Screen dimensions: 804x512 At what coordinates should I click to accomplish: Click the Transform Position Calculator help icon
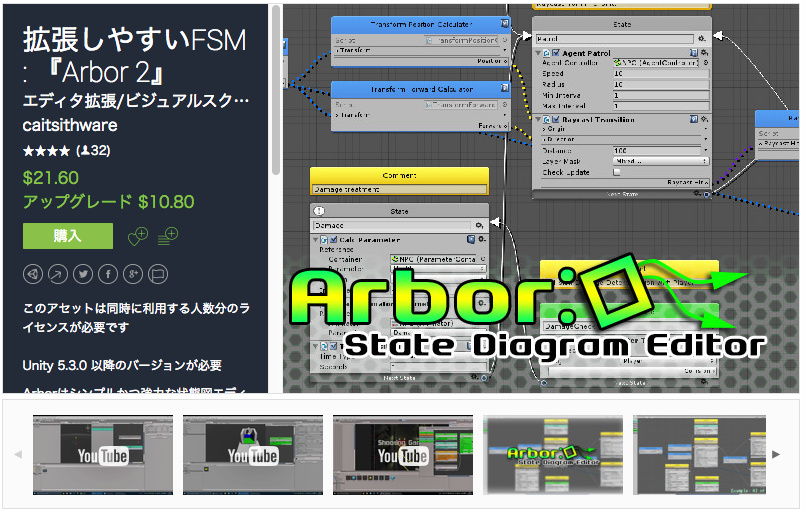(x=505, y=24)
